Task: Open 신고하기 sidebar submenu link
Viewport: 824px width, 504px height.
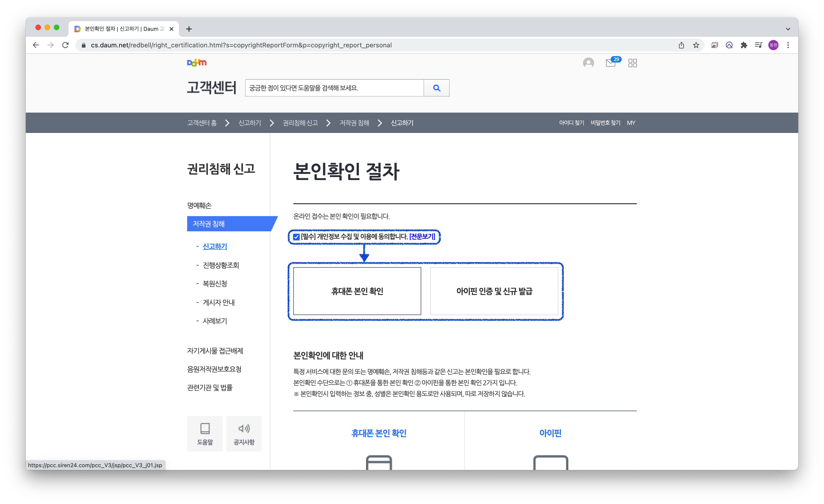Action: 215,246
